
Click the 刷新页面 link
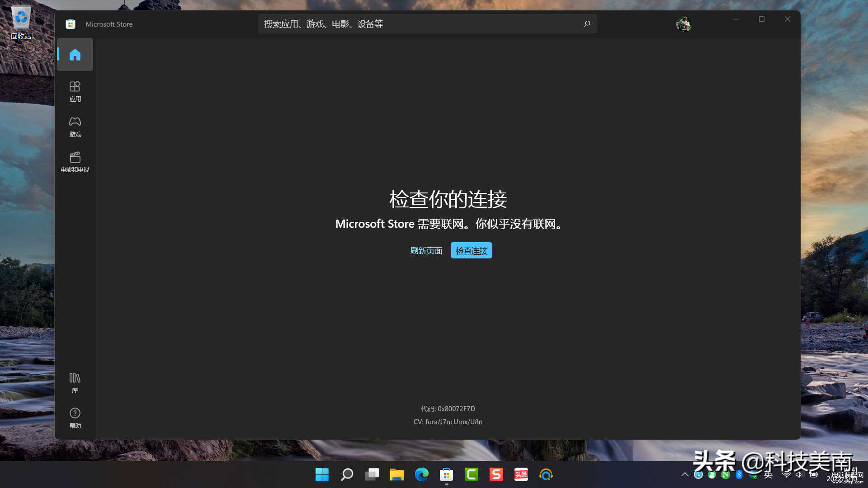tap(426, 250)
